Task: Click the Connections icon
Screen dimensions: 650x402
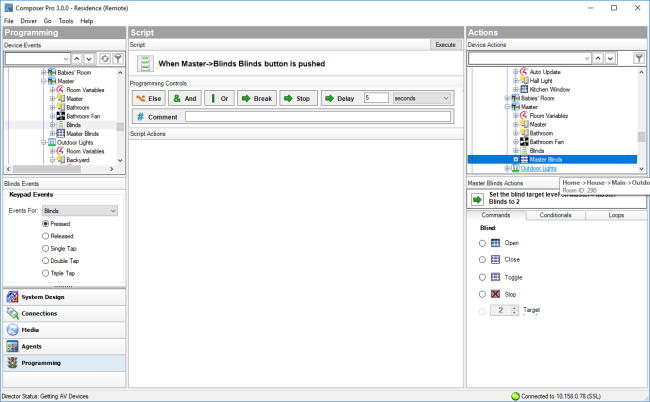Action: click(12, 313)
